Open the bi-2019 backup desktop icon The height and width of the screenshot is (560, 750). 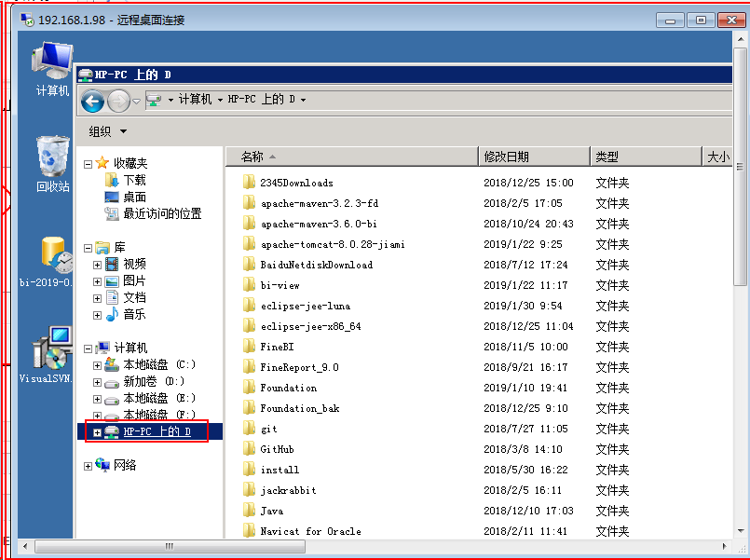tap(47, 261)
